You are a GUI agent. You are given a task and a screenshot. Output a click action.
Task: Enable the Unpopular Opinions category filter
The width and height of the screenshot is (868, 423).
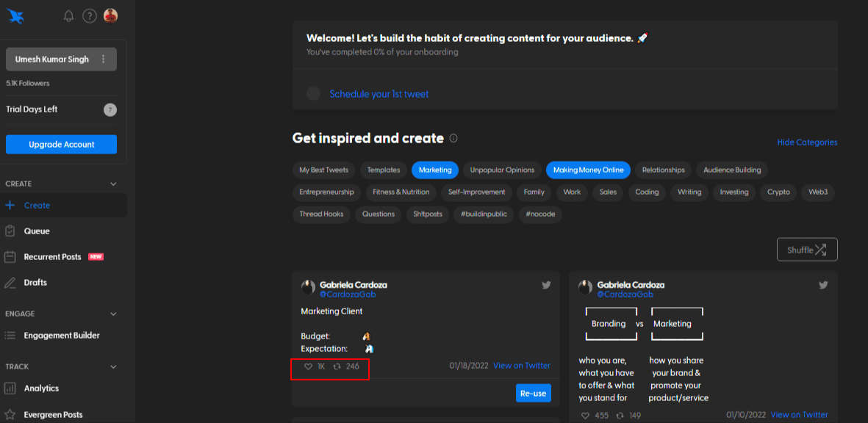(502, 170)
